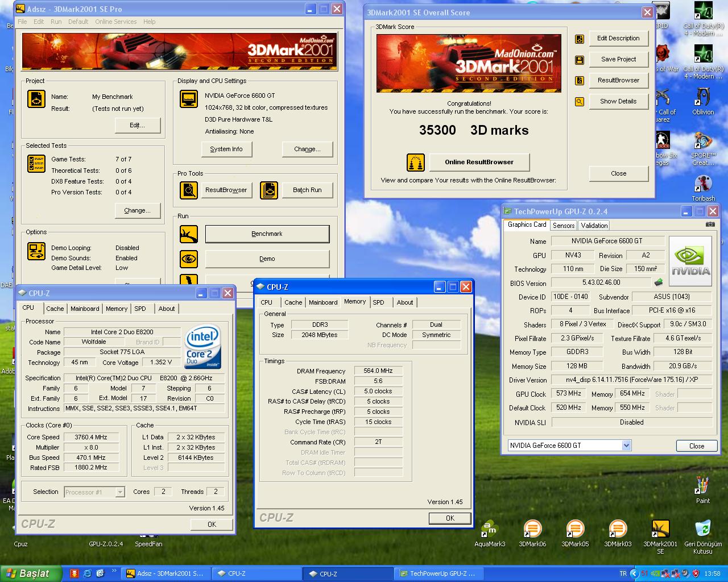
Task: Open the Oblivion desktop icon
Action: [703, 102]
